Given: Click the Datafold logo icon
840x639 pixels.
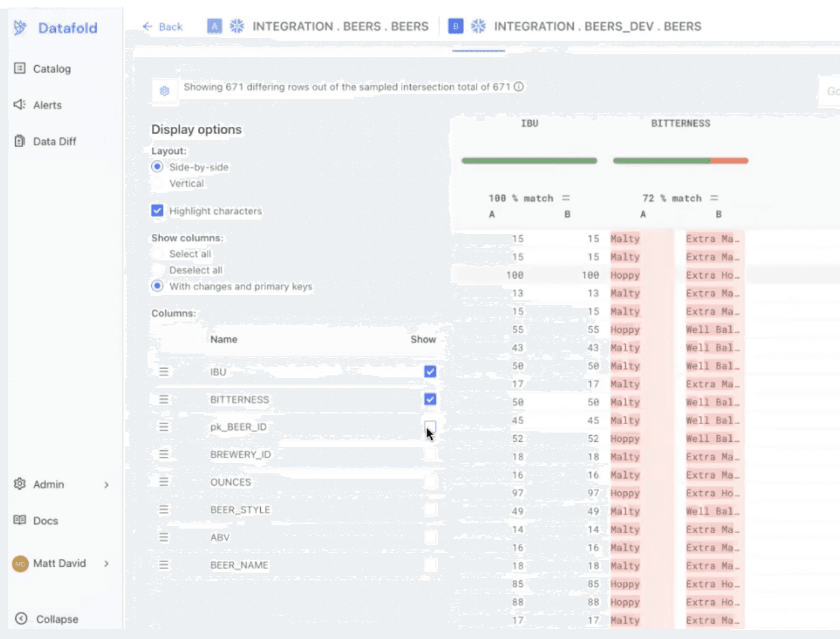Looking at the screenshot, I should pyautogui.click(x=20, y=28).
